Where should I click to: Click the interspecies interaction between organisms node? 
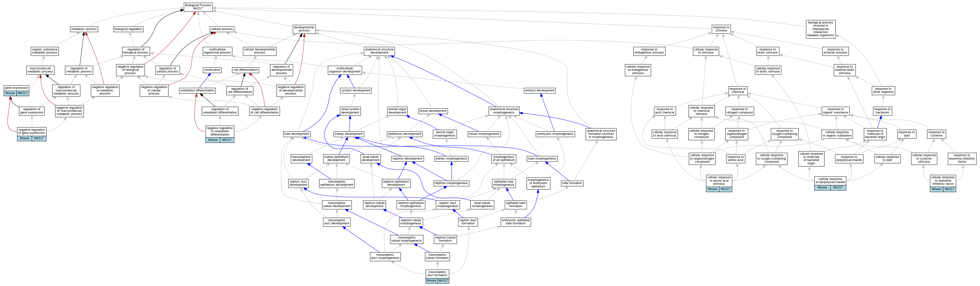[821, 29]
